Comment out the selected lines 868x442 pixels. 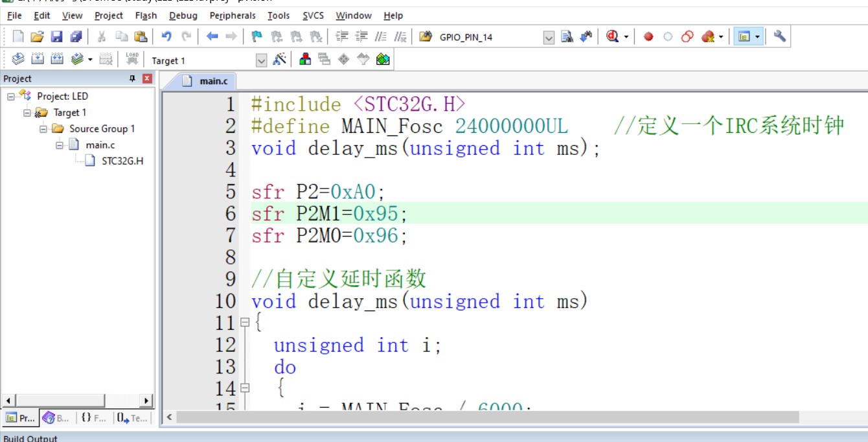click(382, 37)
